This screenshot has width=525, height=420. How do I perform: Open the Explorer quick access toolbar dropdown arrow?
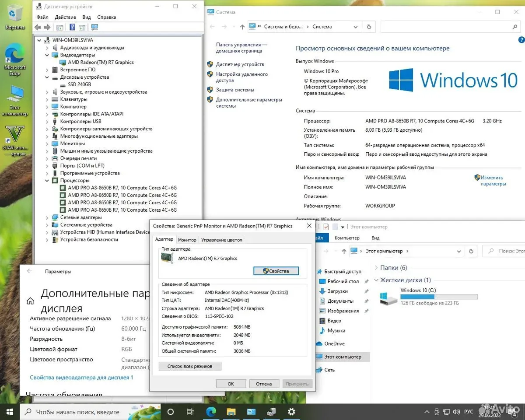tap(343, 227)
